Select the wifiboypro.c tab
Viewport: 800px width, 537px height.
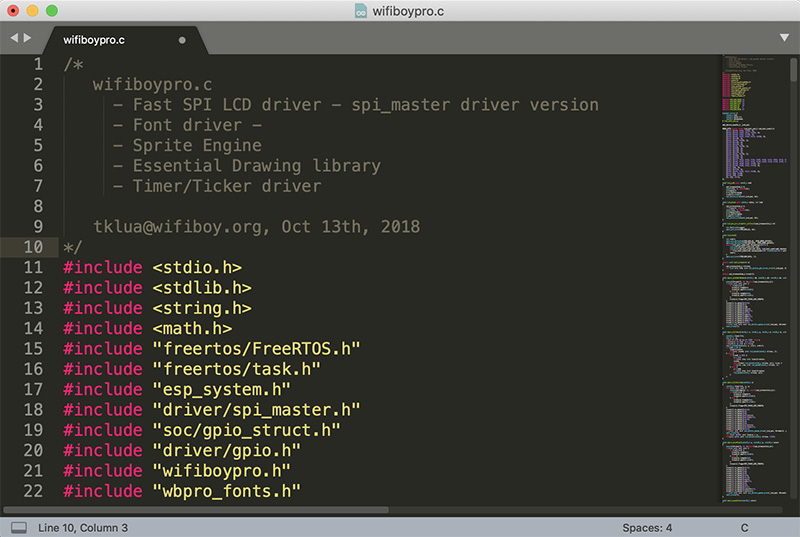(x=95, y=41)
